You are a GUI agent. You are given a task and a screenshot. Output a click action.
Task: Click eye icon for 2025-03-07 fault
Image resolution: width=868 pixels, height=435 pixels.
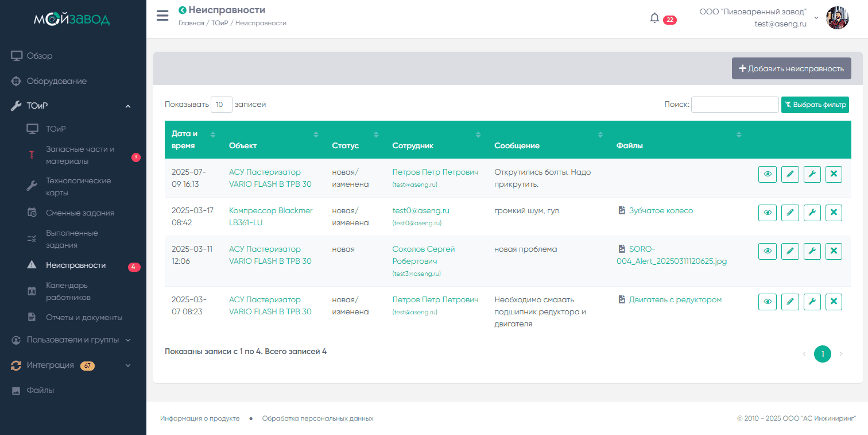click(x=768, y=302)
